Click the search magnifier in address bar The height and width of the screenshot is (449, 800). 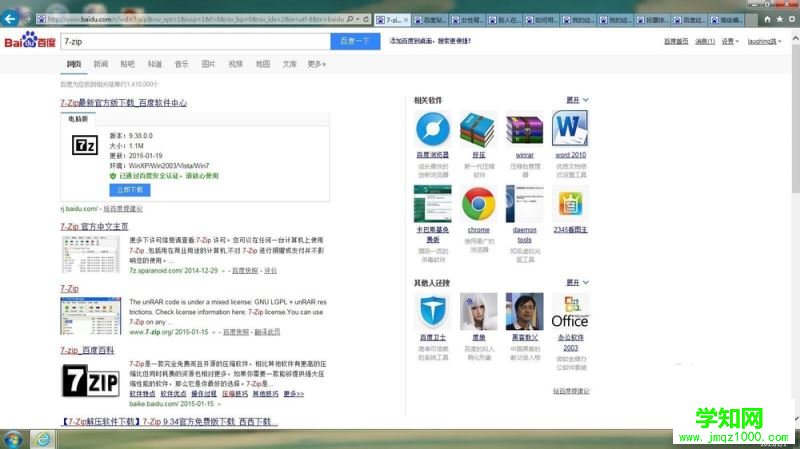point(350,19)
